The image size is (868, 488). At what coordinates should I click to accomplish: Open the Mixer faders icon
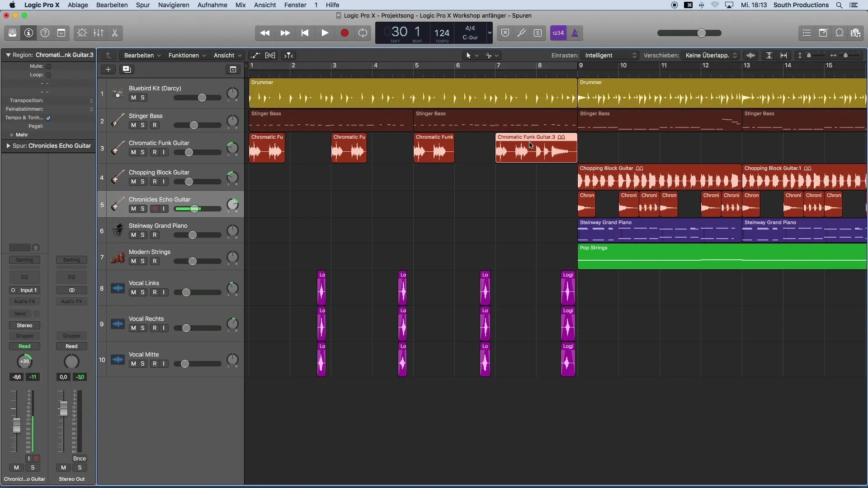[x=98, y=33]
